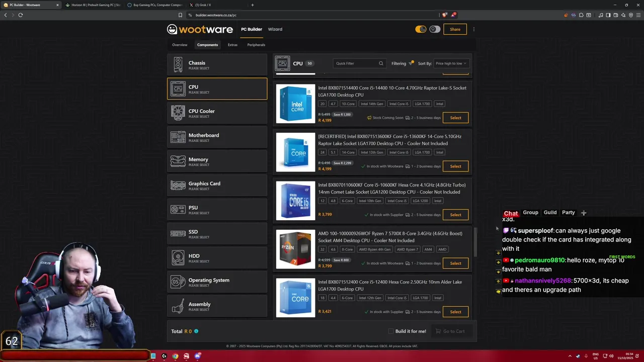Add a new chat tab with plus
This screenshot has width=644, height=362.
[x=584, y=213]
